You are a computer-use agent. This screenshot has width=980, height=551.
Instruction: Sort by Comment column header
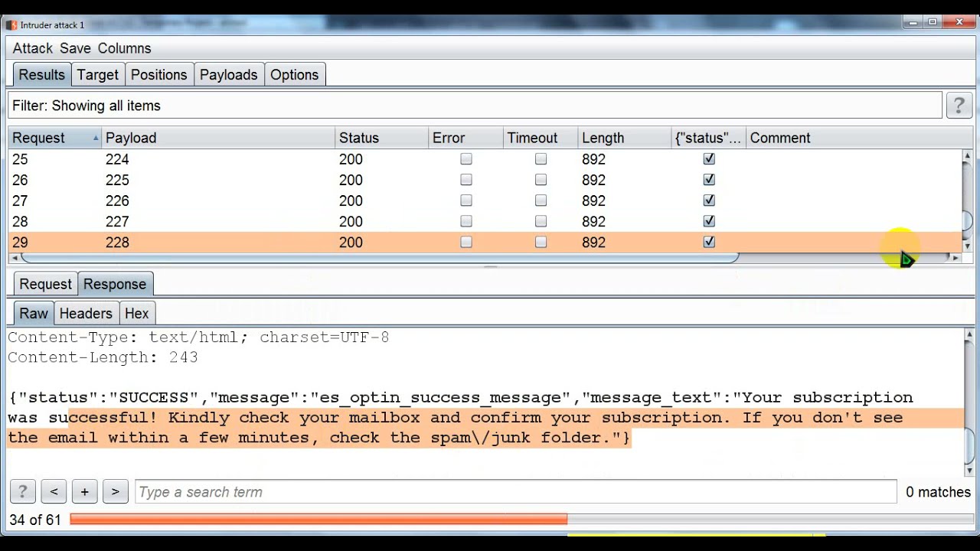[854, 138]
